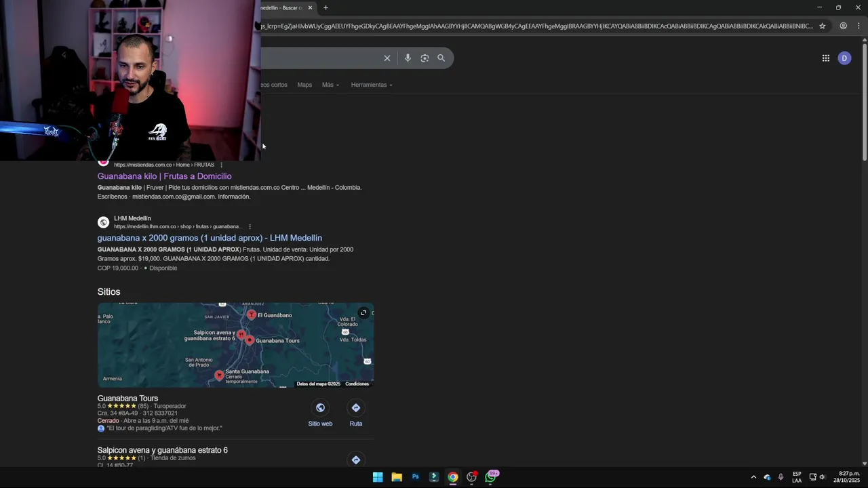Open Chrome from the taskbar

click(x=453, y=477)
